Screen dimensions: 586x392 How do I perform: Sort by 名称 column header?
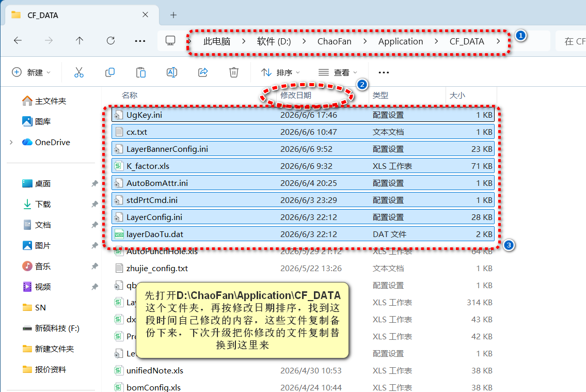tap(130, 96)
